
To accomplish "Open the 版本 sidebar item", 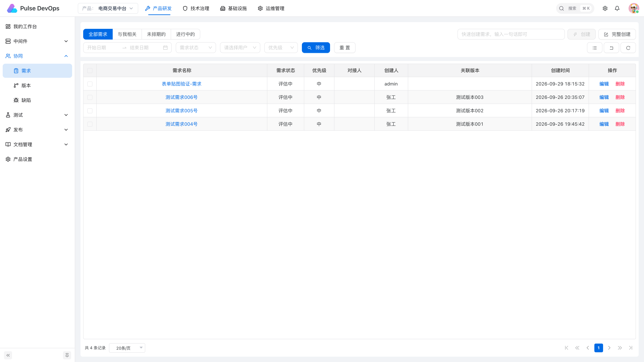I will click(x=37, y=85).
